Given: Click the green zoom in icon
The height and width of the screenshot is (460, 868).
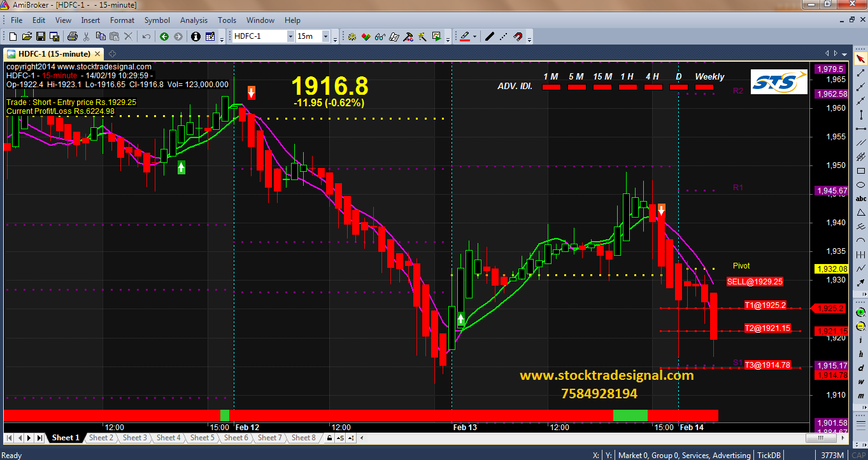Looking at the screenshot, I should tap(861, 312).
